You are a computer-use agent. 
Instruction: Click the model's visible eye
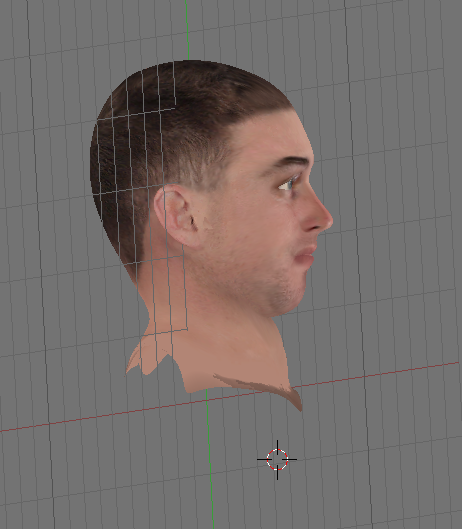coord(288,184)
